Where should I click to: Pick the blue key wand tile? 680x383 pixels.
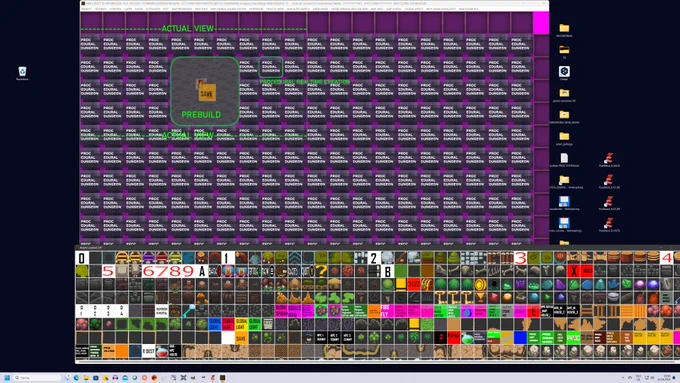(188, 311)
